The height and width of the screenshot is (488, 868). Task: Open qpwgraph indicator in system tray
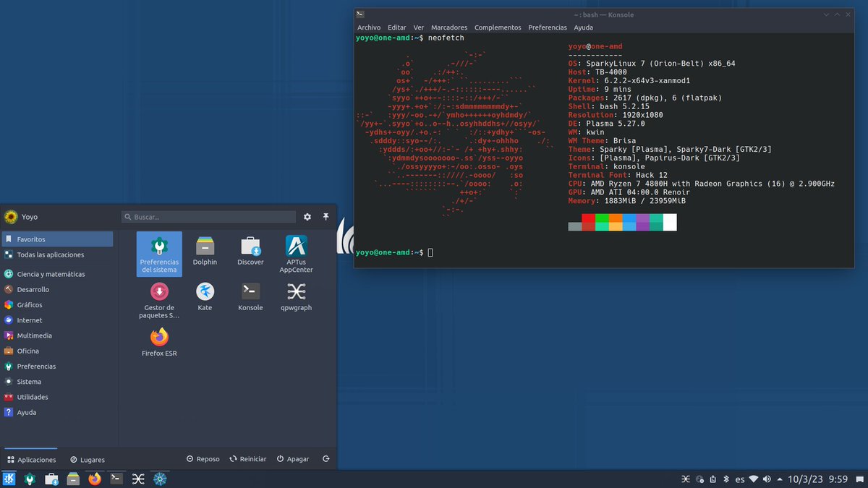[x=686, y=479]
